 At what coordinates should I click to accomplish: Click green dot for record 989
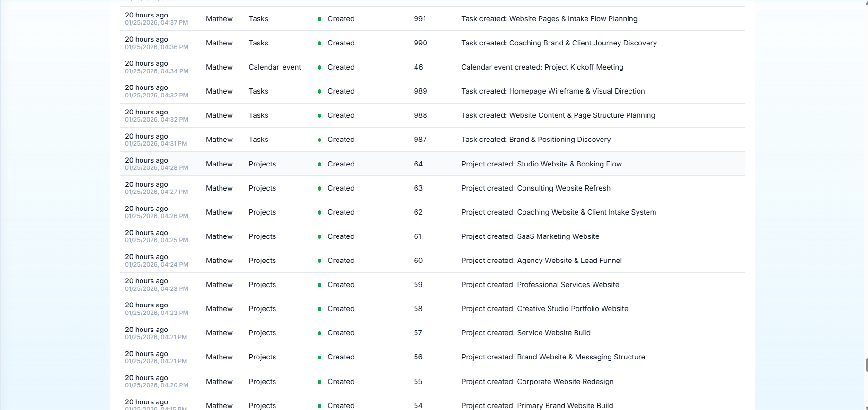pyautogui.click(x=319, y=92)
